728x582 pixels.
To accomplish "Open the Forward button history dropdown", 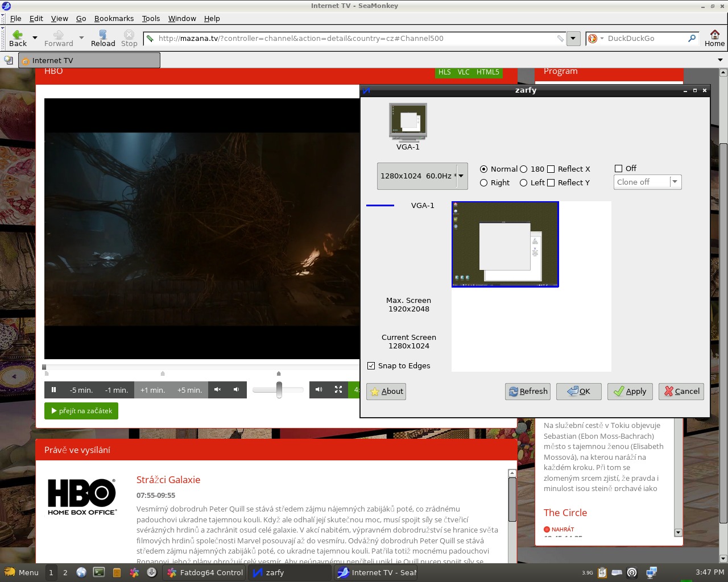I will coord(81,38).
